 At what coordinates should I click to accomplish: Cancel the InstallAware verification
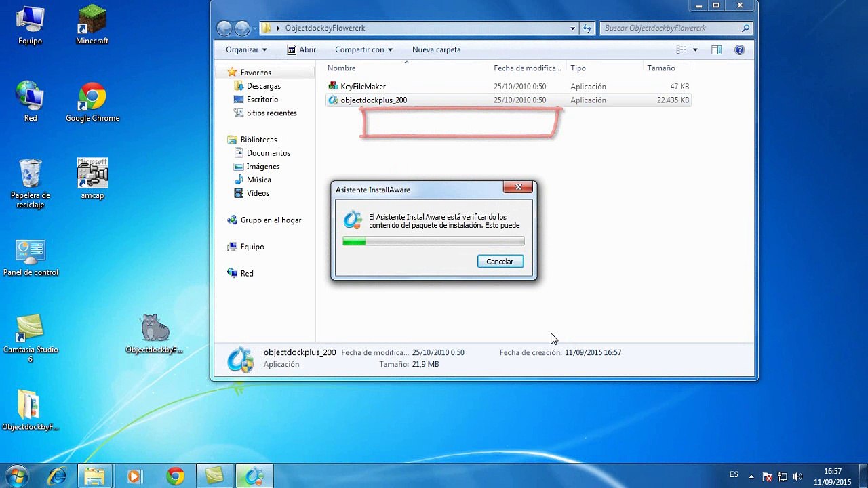(x=500, y=262)
